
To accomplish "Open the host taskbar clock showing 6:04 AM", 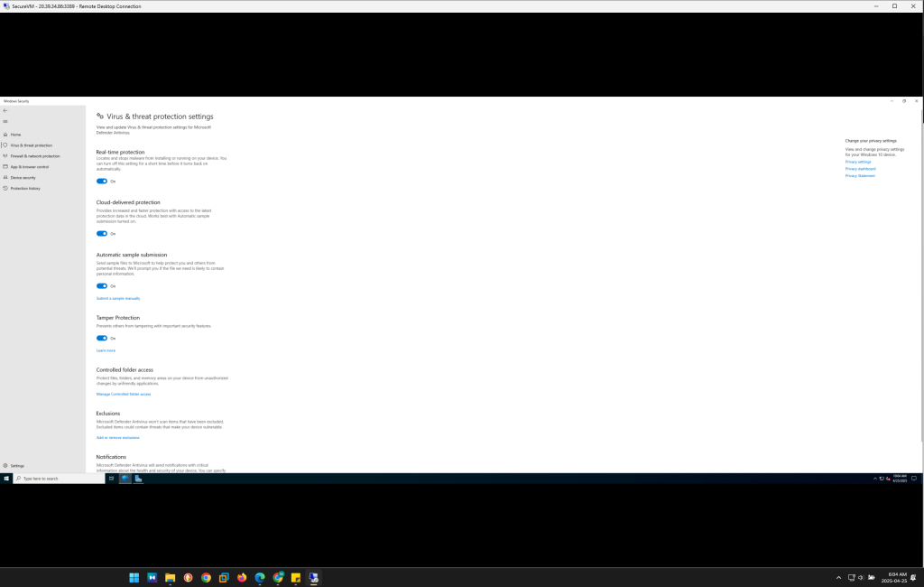I will coord(895,578).
